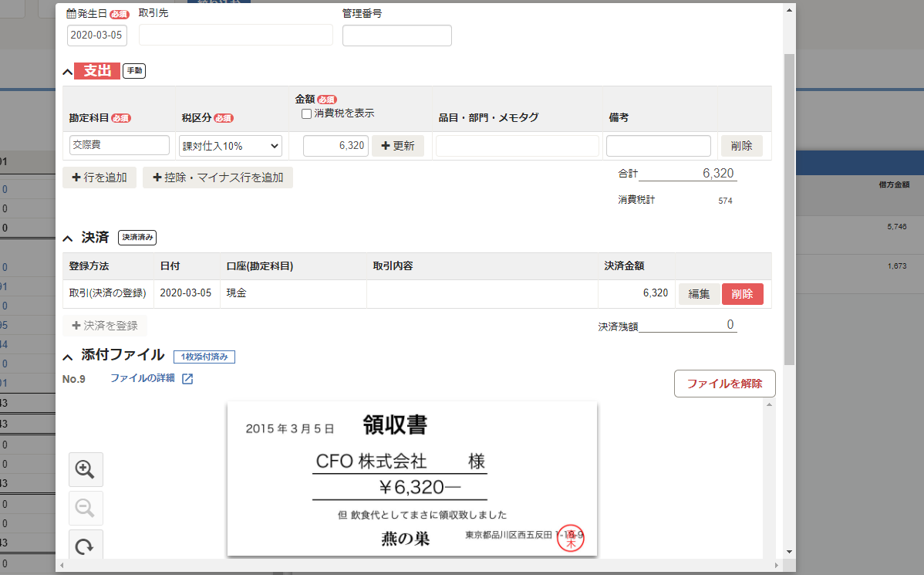
Task: Collapse the 添付ファイル section
Action: tap(68, 356)
